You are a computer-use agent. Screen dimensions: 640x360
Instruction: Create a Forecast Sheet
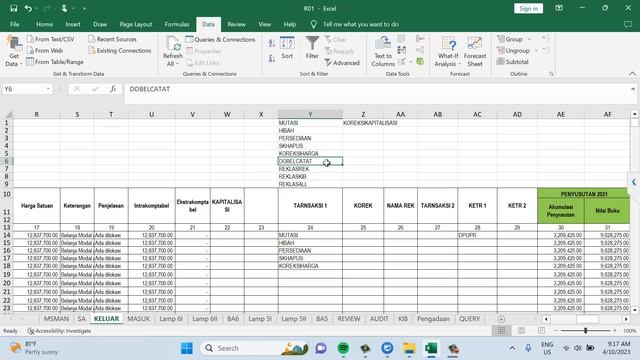point(475,51)
